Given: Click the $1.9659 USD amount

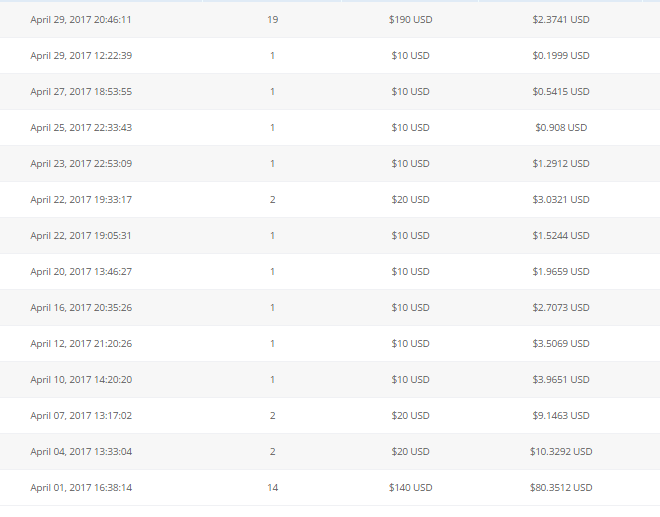Looking at the screenshot, I should click(x=561, y=272).
